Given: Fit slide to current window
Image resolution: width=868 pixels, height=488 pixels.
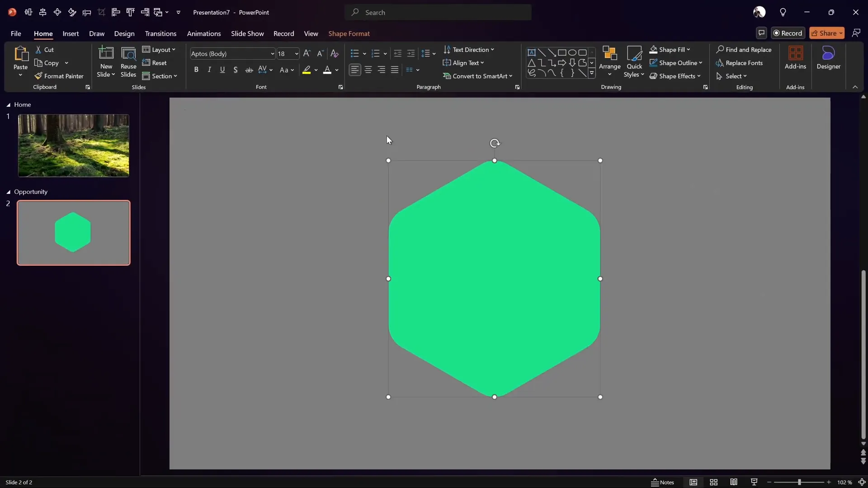Looking at the screenshot, I should [x=862, y=482].
